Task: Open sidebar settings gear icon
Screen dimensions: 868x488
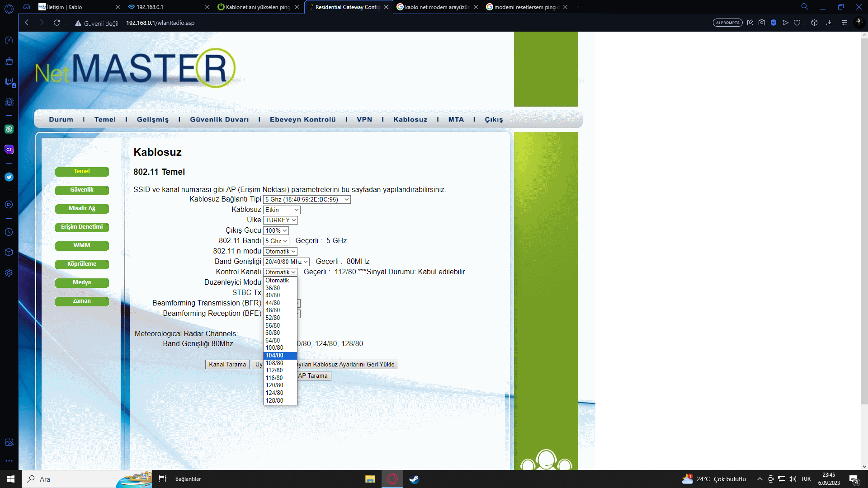Action: point(9,273)
